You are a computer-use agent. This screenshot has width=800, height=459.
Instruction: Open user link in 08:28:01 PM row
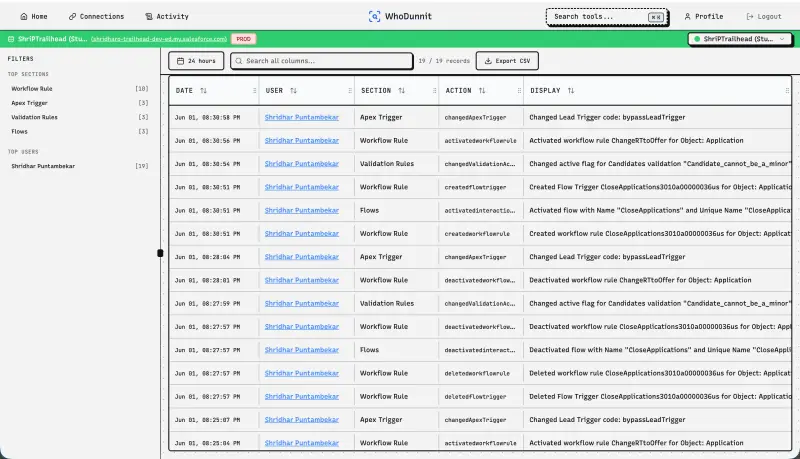coord(302,280)
